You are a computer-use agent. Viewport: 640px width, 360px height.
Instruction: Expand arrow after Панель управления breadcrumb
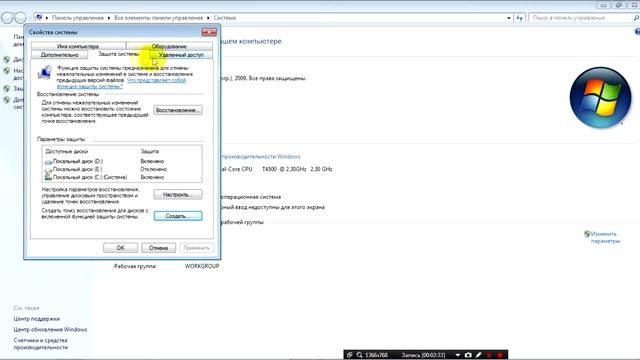click(x=109, y=18)
